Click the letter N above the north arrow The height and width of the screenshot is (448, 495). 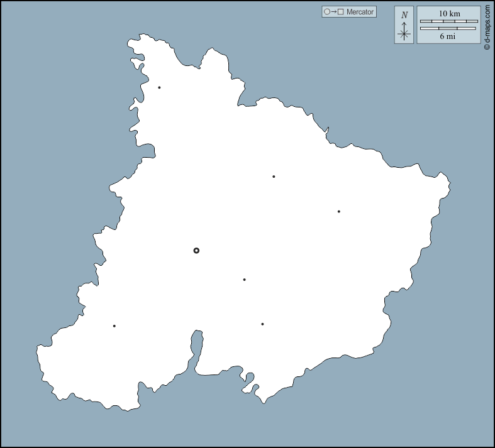point(404,14)
